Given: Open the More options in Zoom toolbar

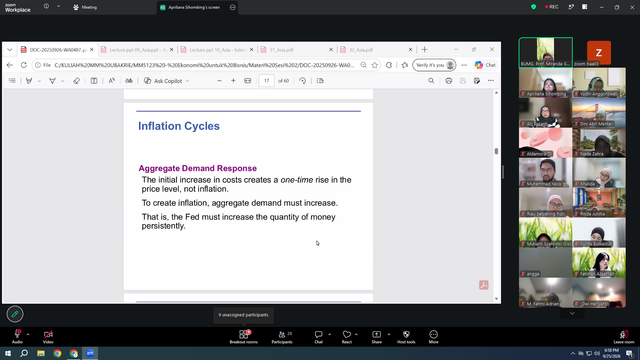Looking at the screenshot, I should [433, 337].
